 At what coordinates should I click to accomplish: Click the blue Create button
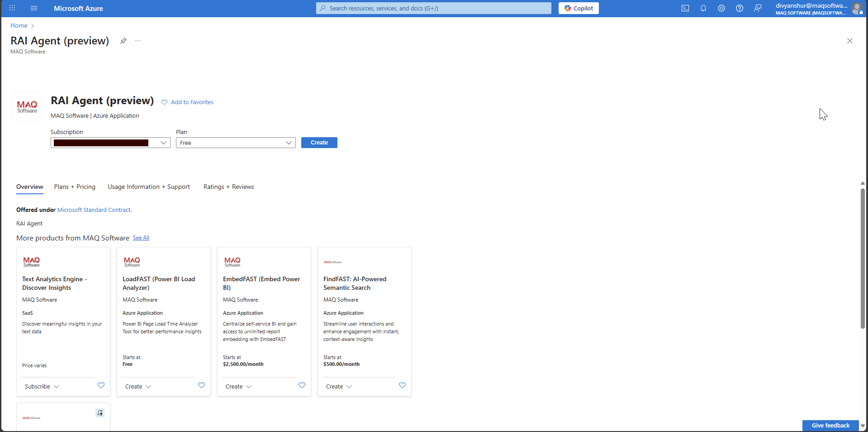pos(319,143)
